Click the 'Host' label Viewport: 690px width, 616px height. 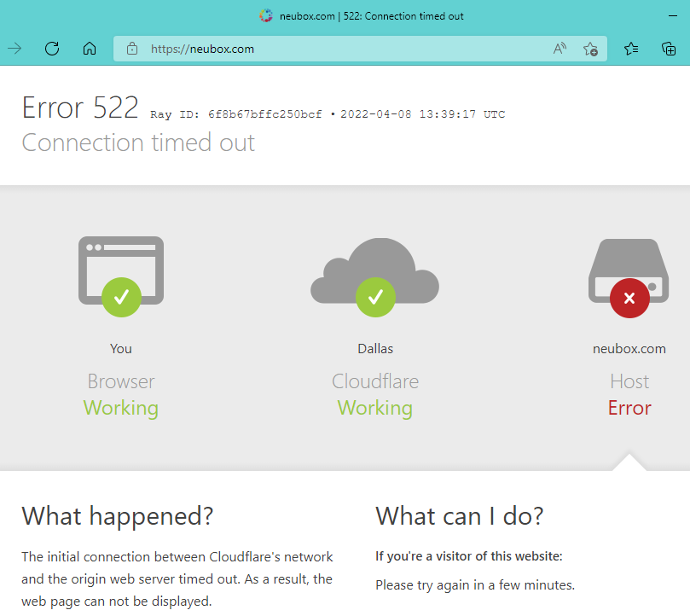click(x=629, y=381)
